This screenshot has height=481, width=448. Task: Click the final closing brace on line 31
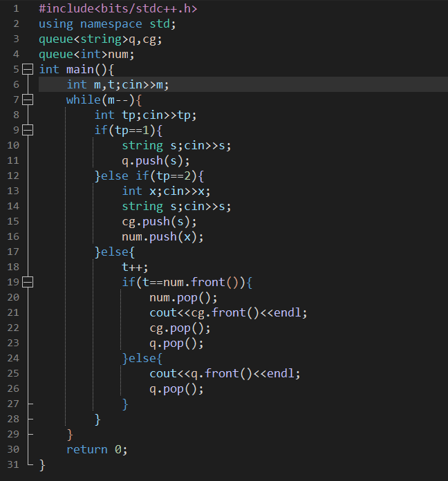[42, 464]
